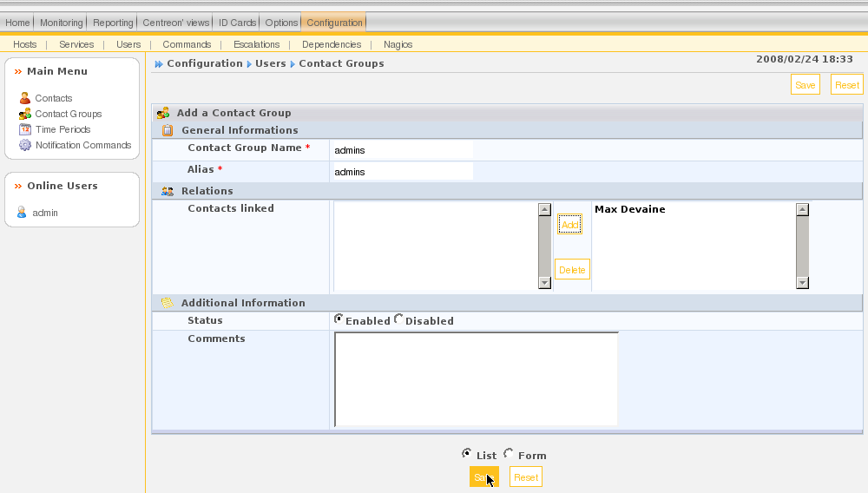This screenshot has height=493, width=868.
Task: Click the Relations section people icon
Action: [168, 192]
